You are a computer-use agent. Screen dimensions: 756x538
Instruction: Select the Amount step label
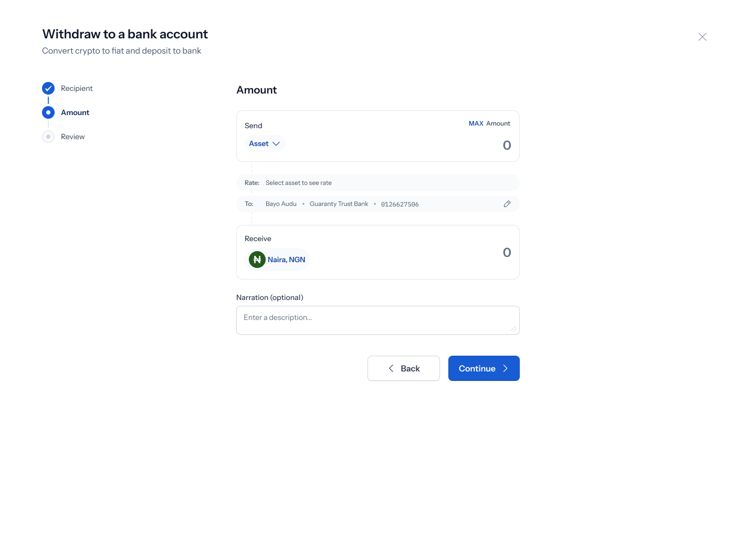click(75, 112)
